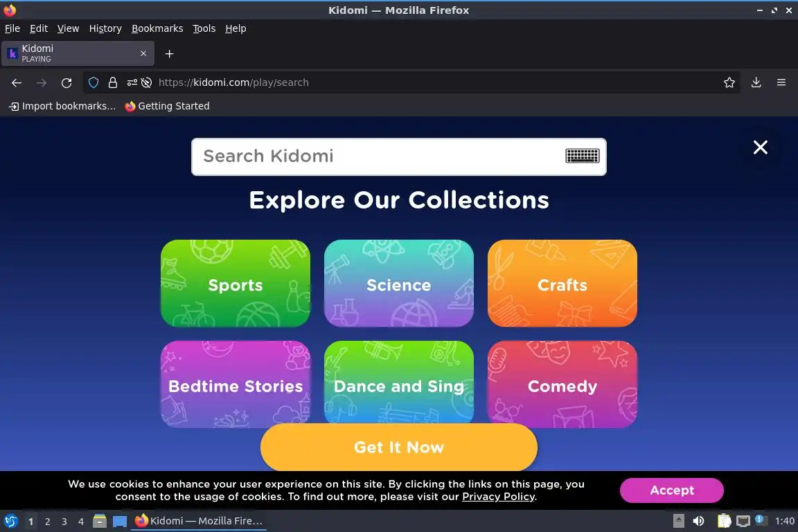The height and width of the screenshot is (532, 798).
Task: Open the History menu
Action: (x=105, y=28)
